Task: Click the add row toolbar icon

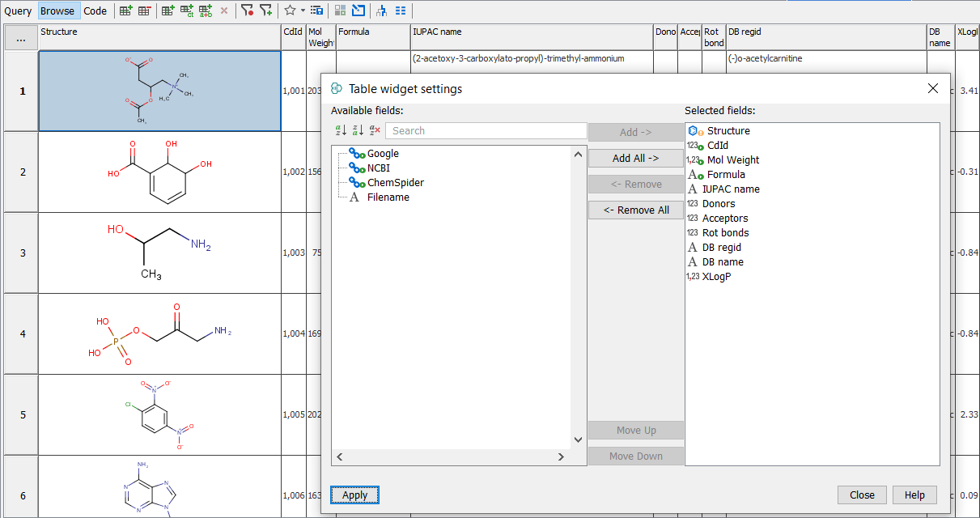Action: pos(125,11)
